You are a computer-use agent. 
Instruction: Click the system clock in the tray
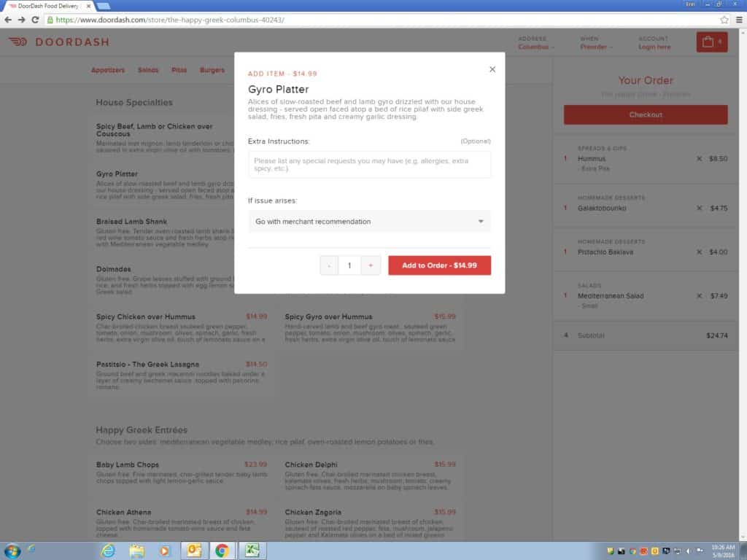click(x=723, y=551)
